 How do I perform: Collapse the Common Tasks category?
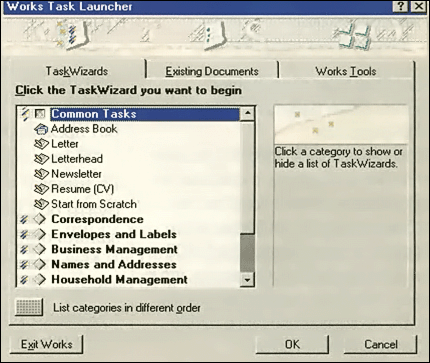pos(94,114)
